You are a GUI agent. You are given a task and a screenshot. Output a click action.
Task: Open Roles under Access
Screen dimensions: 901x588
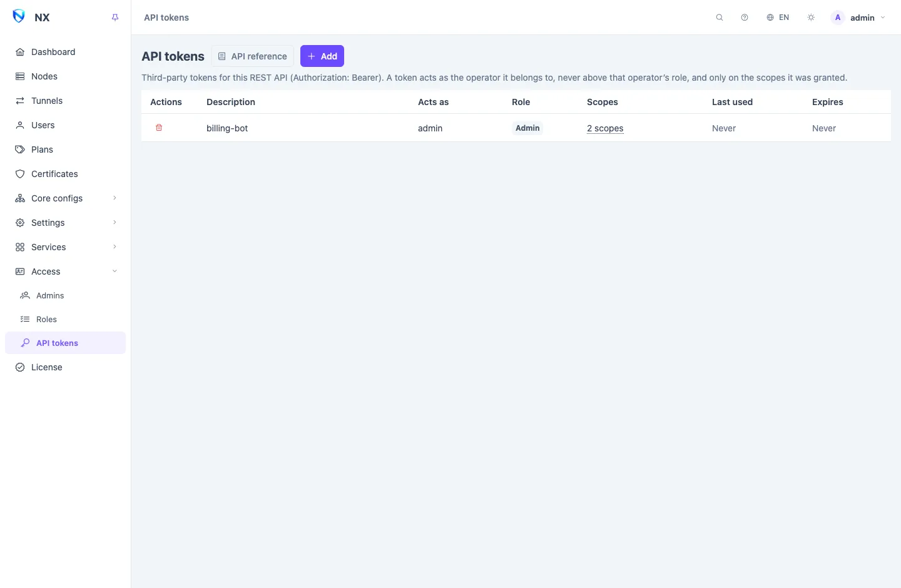(x=65, y=319)
